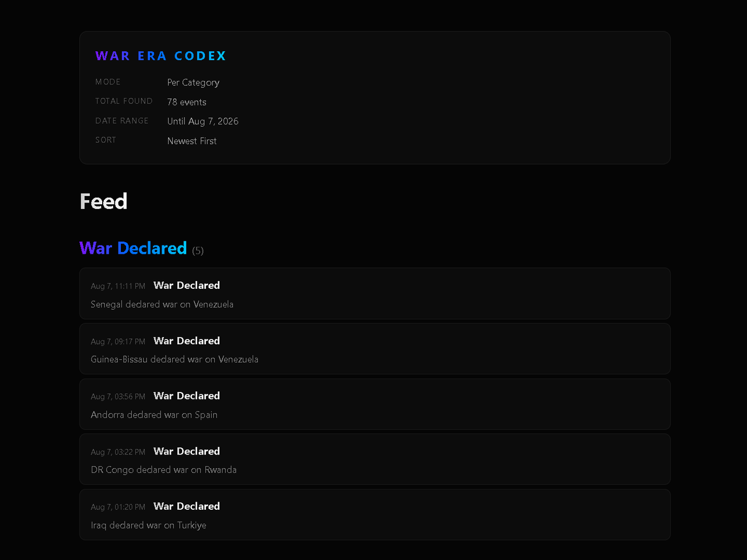Click the Aug 7, 11:11 PM timestamp
This screenshot has width=747, height=560.
118,286
